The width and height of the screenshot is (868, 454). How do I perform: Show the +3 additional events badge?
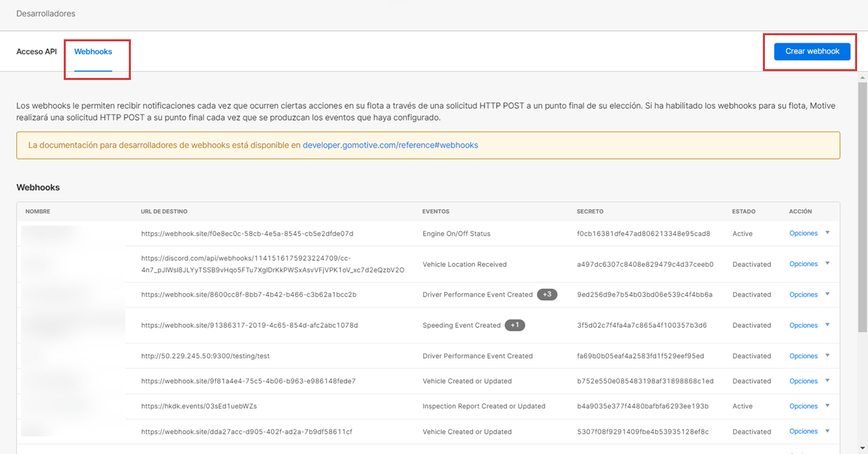pyautogui.click(x=547, y=295)
